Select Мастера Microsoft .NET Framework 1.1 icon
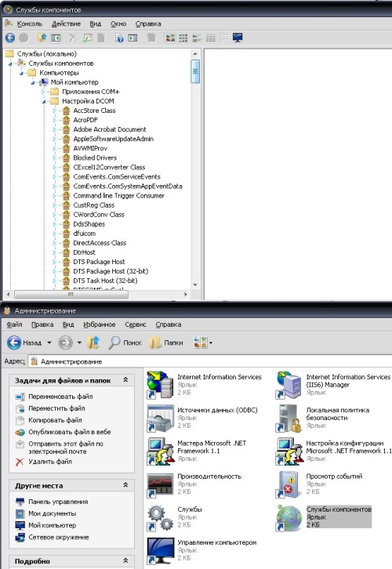Image resolution: width=392 pixels, height=569 pixels. tap(160, 451)
